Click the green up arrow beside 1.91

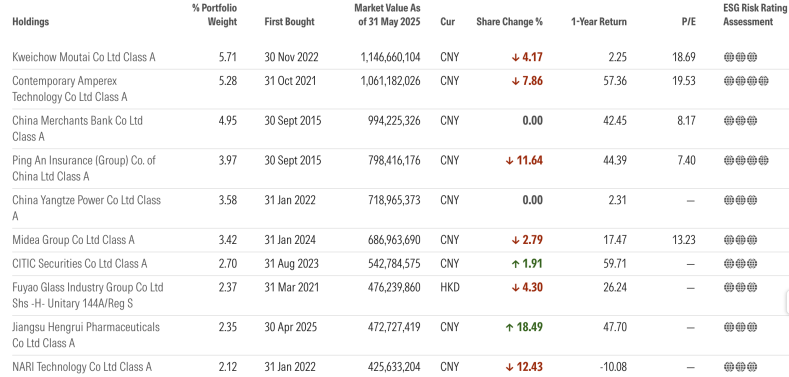[515, 263]
